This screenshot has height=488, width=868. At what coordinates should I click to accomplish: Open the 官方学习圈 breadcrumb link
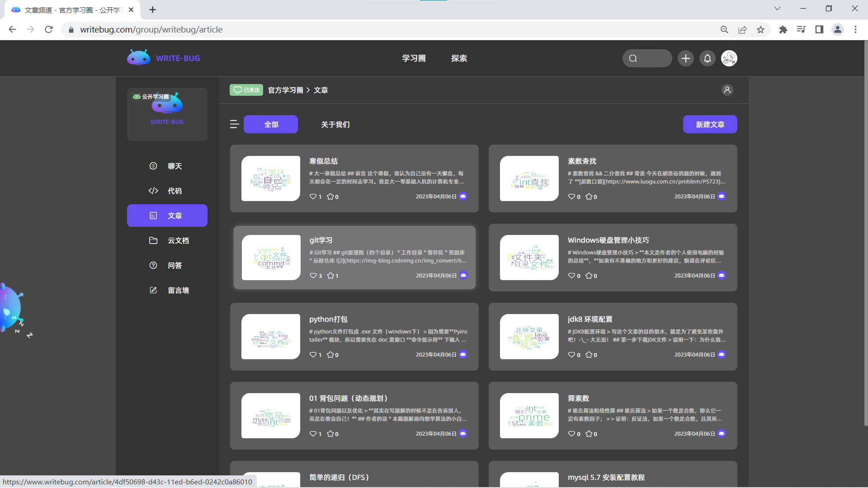(285, 90)
